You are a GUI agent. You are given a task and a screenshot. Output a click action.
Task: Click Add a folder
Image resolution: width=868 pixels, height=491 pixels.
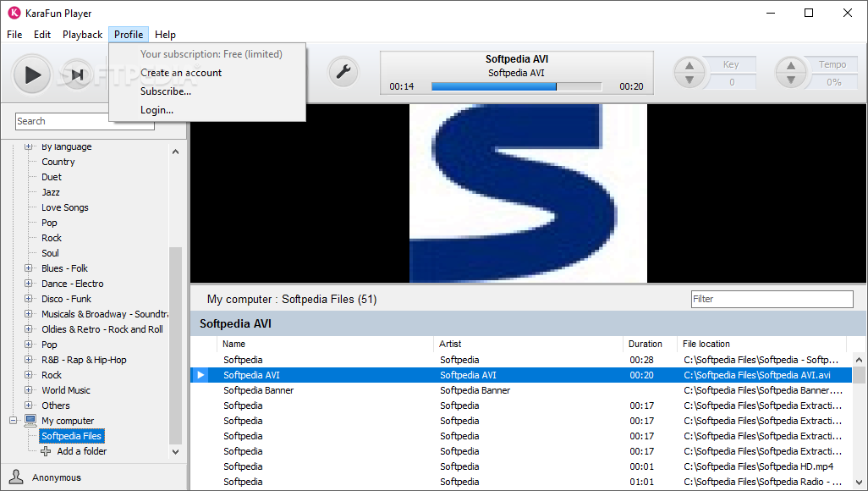(x=82, y=451)
